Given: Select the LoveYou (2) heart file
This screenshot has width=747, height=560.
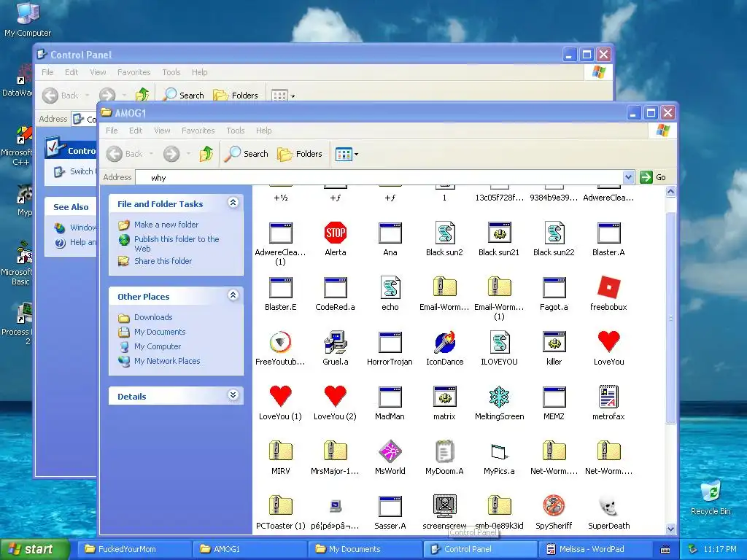Looking at the screenshot, I should [x=336, y=397].
